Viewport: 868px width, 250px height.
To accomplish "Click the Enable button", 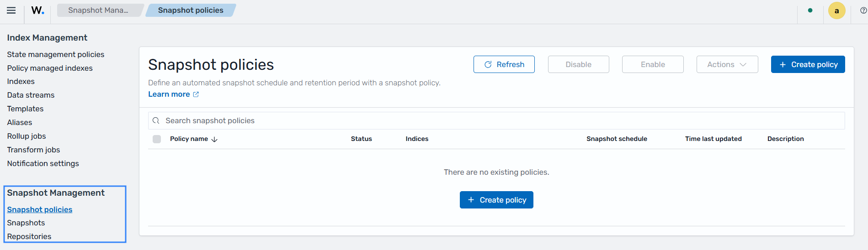I will pyautogui.click(x=653, y=64).
